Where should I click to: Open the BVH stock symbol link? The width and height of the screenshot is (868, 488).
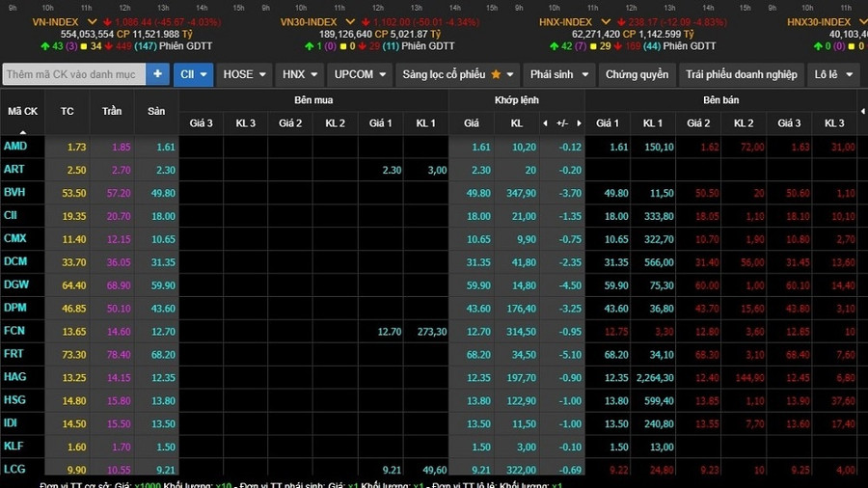[x=14, y=192]
